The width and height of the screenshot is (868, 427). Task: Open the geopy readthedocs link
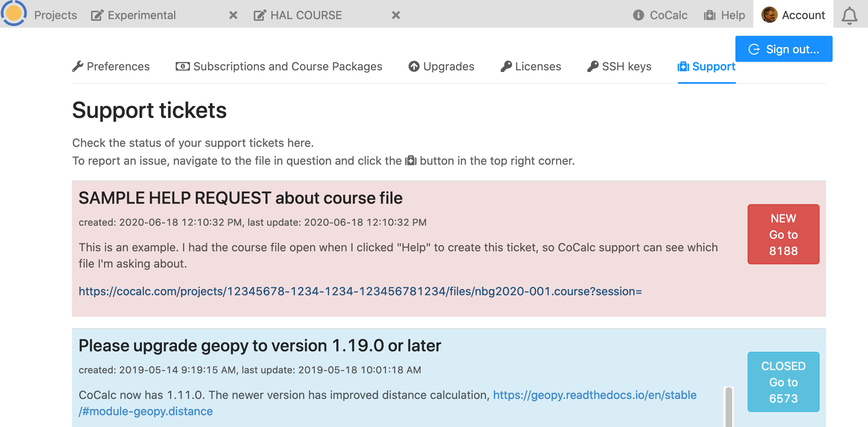pos(594,395)
